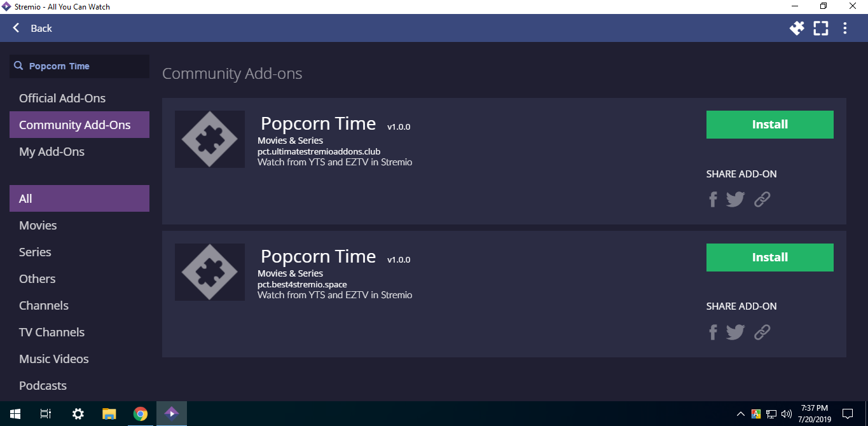868x426 pixels.
Task: Click the add-on search field
Action: point(83,66)
